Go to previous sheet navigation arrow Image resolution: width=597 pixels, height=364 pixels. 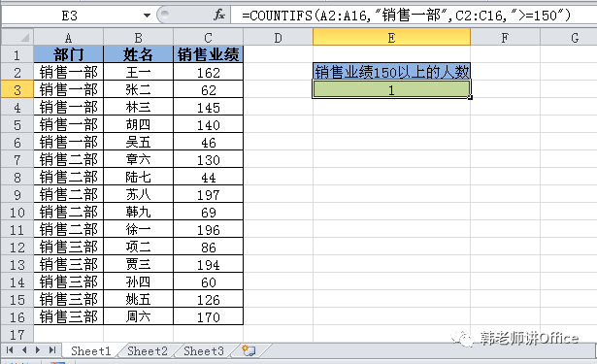tap(24, 349)
